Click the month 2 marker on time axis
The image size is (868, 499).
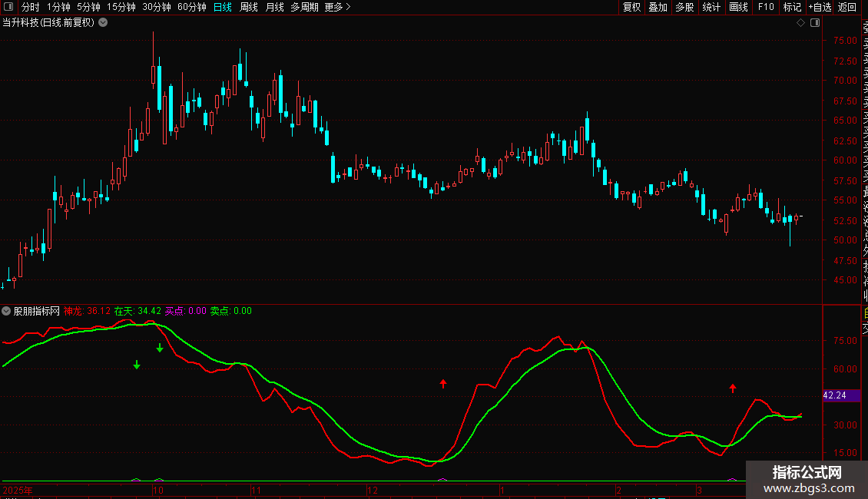(x=619, y=490)
